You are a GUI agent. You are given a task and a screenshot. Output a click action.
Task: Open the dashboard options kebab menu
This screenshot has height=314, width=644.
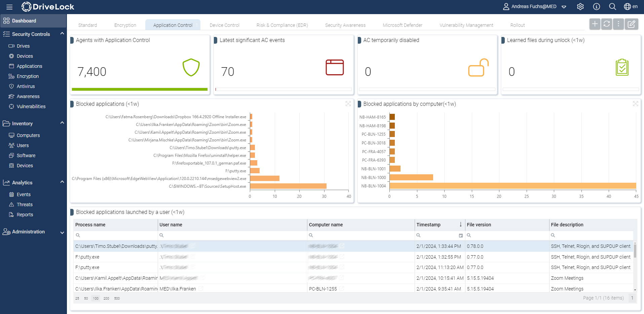pos(618,24)
